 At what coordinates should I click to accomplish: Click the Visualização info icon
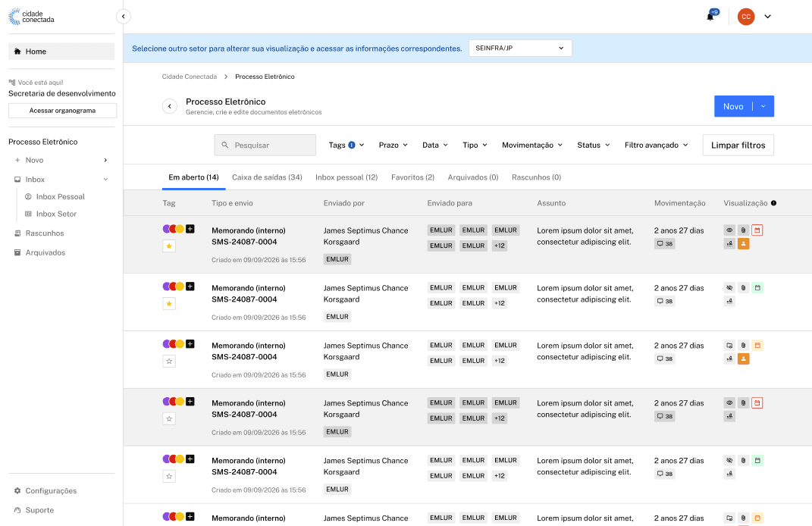pos(773,203)
